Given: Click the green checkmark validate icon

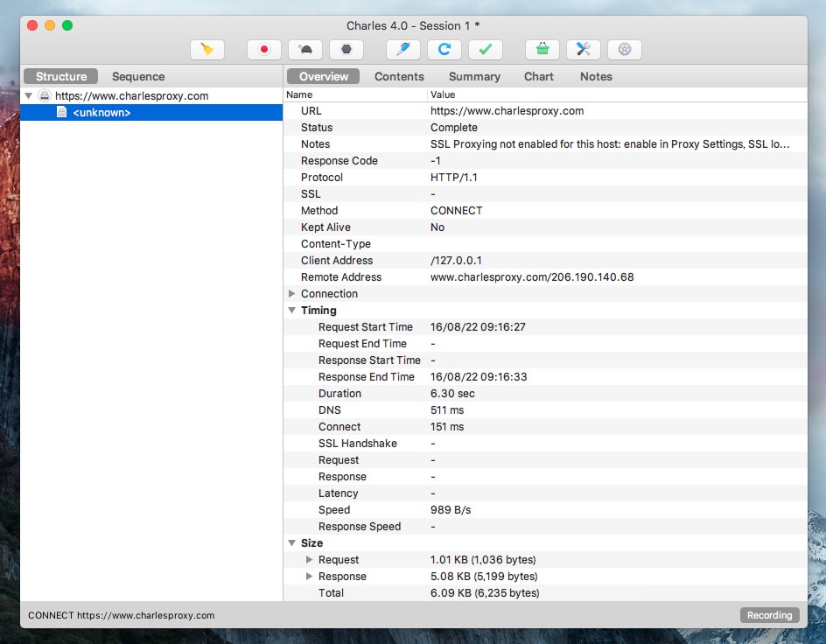Looking at the screenshot, I should point(486,50).
